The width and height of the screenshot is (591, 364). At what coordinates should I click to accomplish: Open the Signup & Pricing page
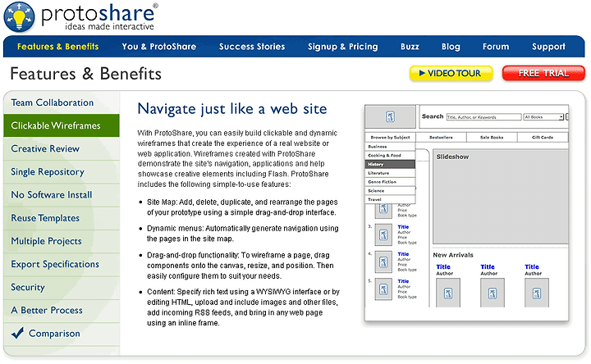(342, 47)
